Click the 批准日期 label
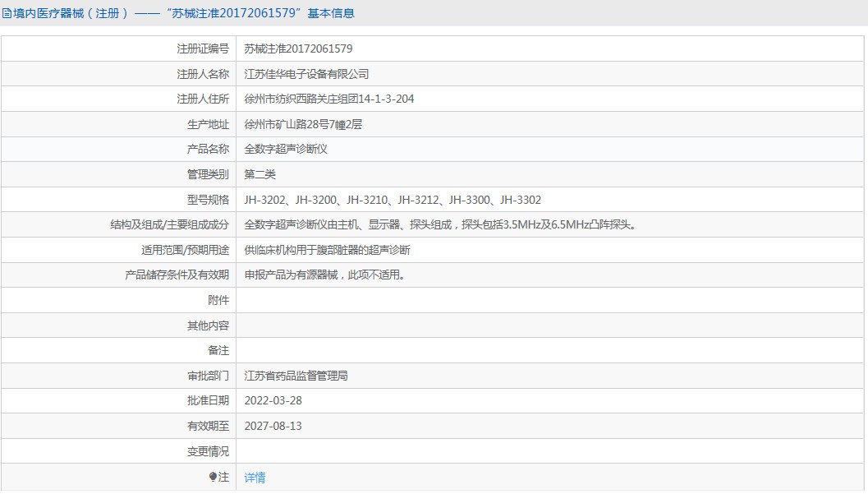The width and height of the screenshot is (868, 494). coord(208,400)
